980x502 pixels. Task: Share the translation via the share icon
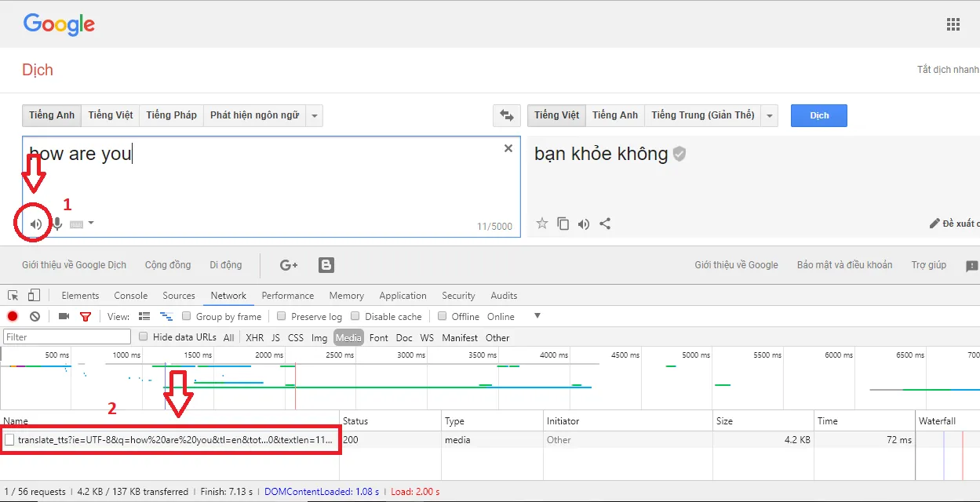pos(604,224)
